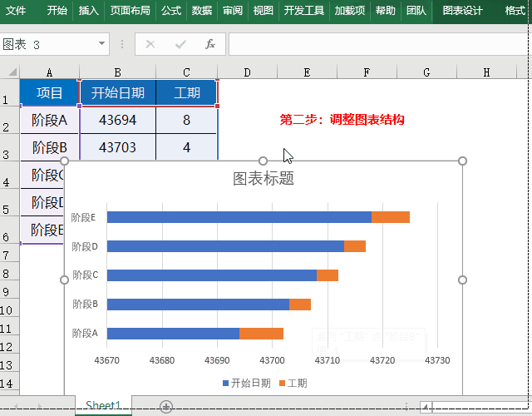
Task: Open the 帮助 ribbon tab
Action: point(386,11)
